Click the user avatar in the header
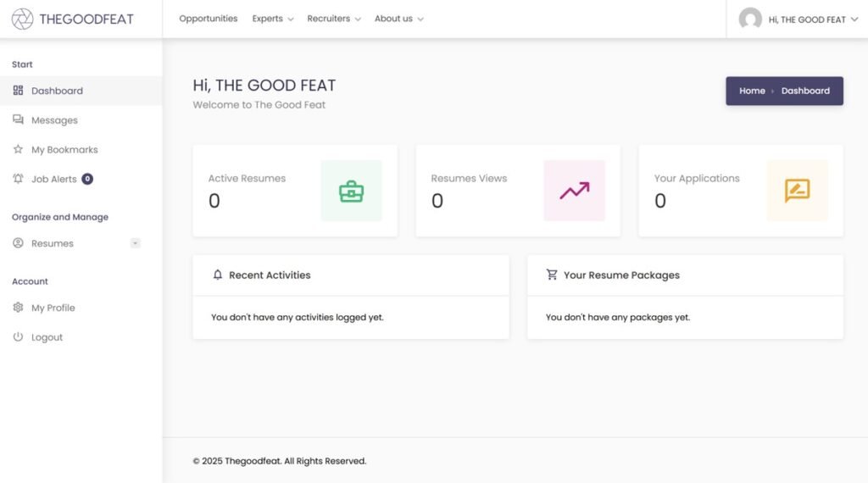Image resolution: width=868 pixels, height=483 pixels. 750,19
